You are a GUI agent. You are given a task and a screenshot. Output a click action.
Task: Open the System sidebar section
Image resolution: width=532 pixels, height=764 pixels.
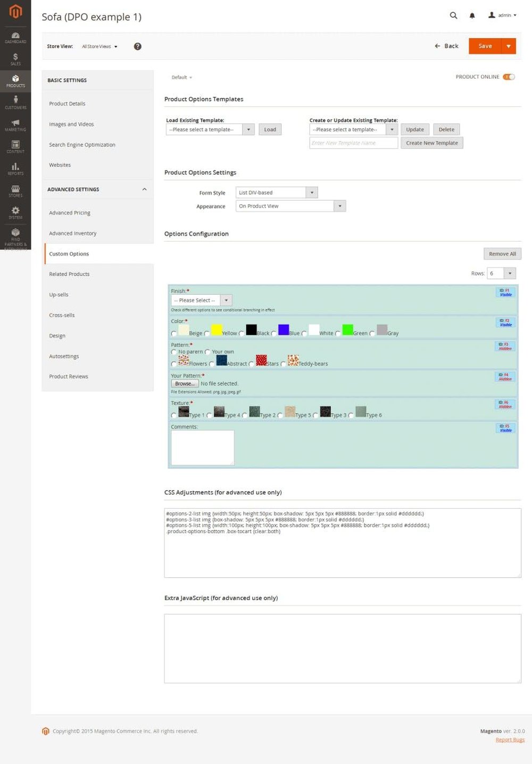15,213
